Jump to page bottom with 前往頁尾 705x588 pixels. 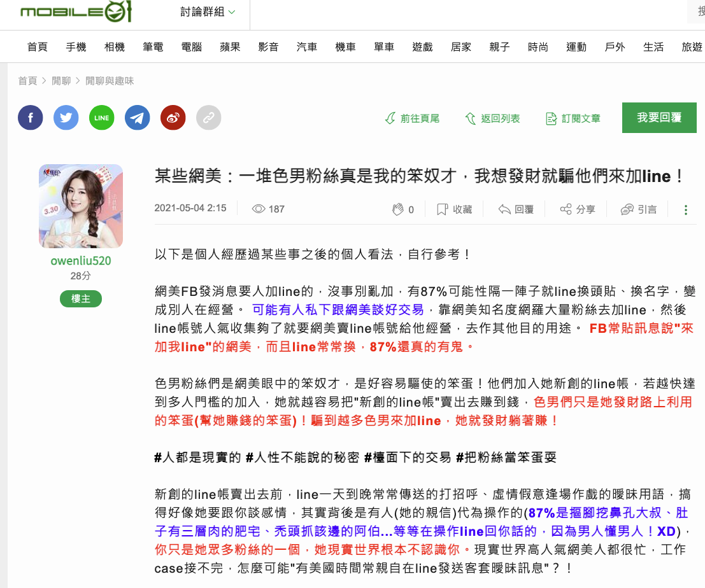click(412, 118)
